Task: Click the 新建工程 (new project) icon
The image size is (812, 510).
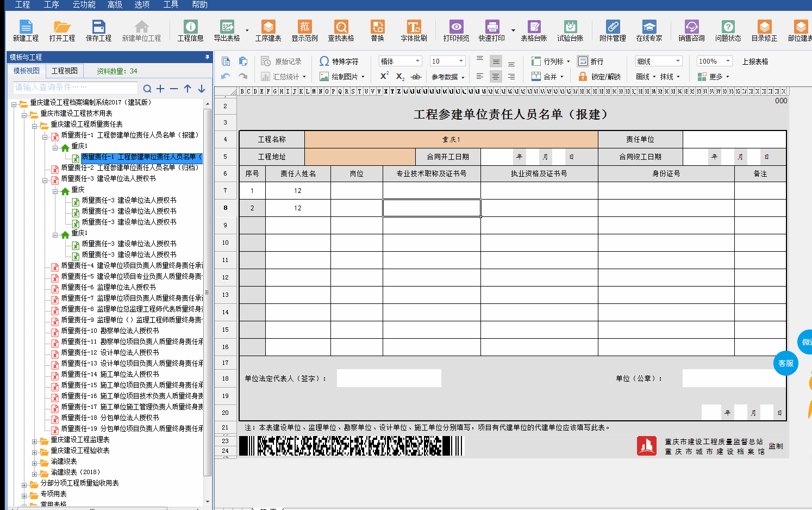Action: coord(26,27)
